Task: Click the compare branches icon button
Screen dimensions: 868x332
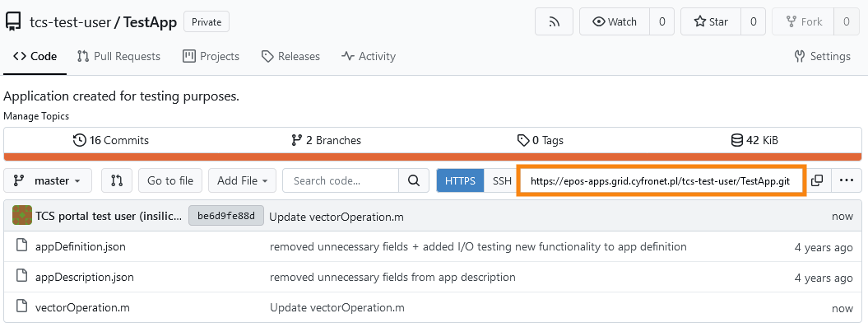Action: click(x=117, y=180)
